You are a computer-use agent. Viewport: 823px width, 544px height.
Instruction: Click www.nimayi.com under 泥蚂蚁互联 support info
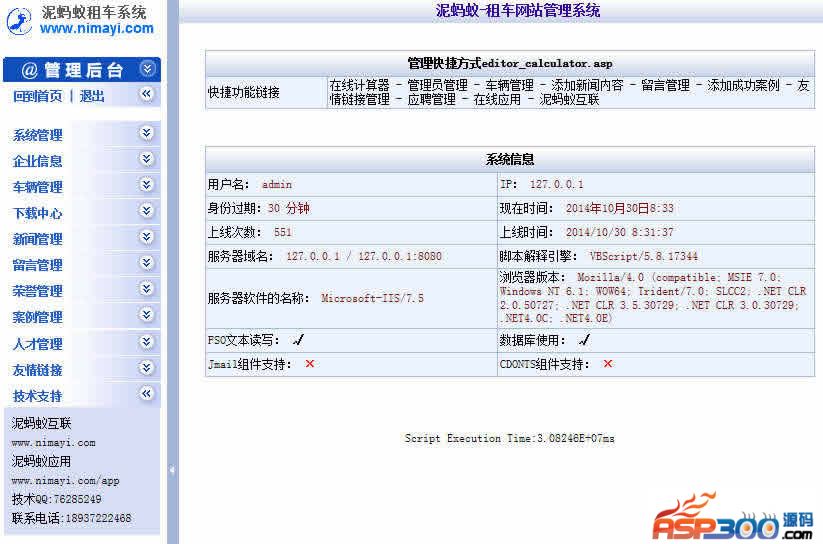54,443
